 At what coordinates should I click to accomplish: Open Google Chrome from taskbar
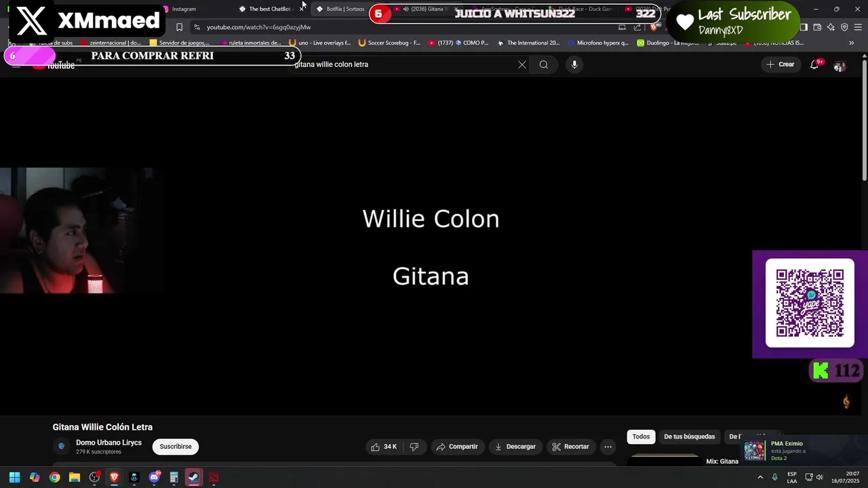coord(54,477)
